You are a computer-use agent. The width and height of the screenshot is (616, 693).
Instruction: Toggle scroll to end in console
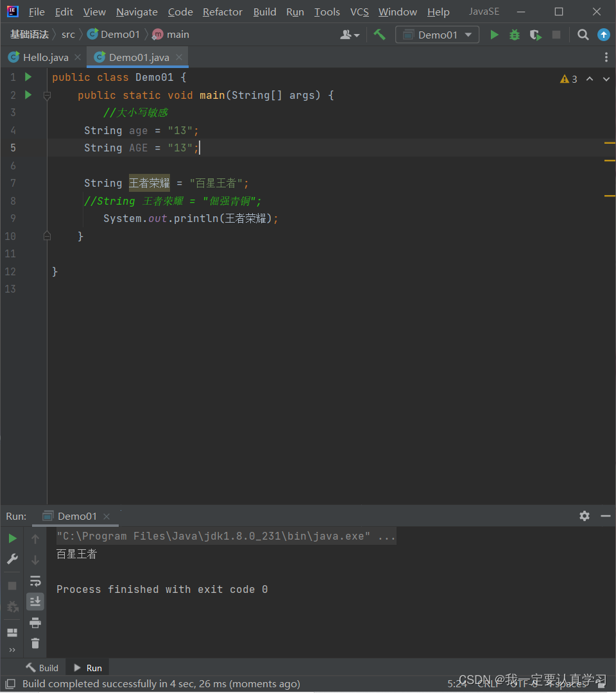pos(35,601)
